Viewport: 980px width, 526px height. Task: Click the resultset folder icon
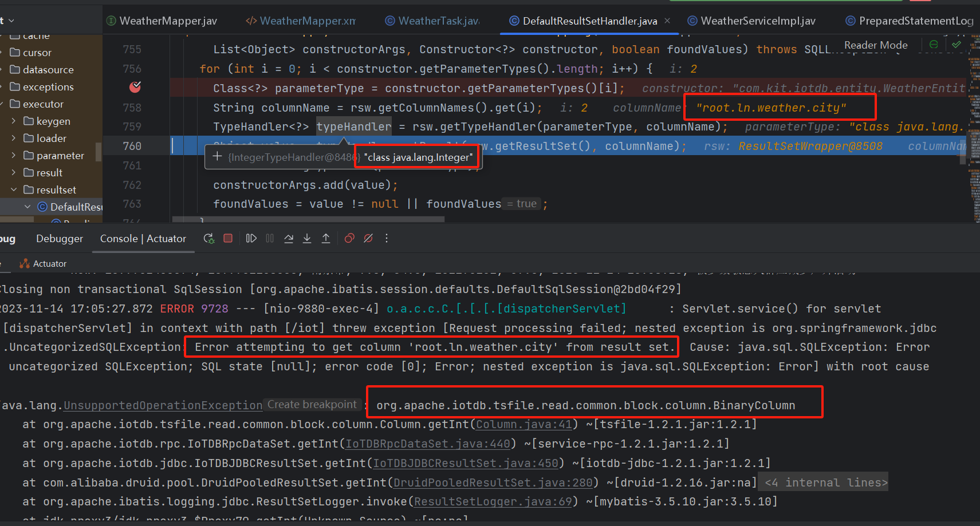click(29, 189)
